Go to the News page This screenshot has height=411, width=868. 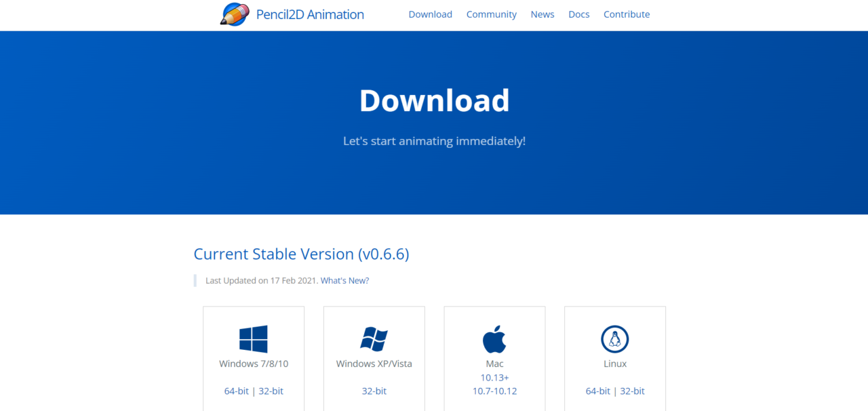[542, 14]
